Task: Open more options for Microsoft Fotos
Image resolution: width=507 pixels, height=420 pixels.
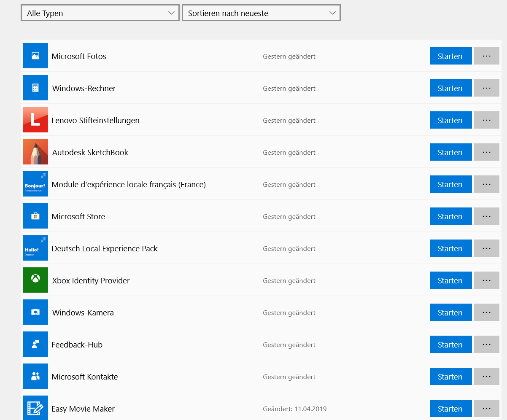Action: click(x=487, y=56)
